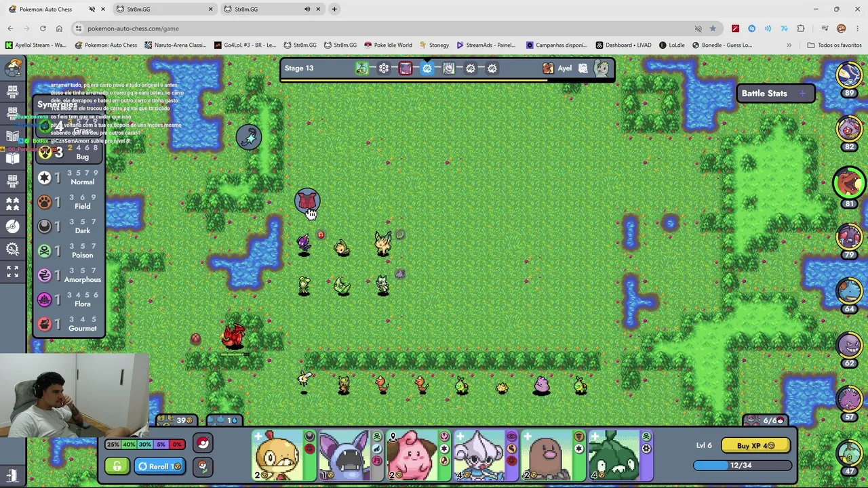
Task: Select the pink bench Pokemon
Action: click(x=541, y=386)
